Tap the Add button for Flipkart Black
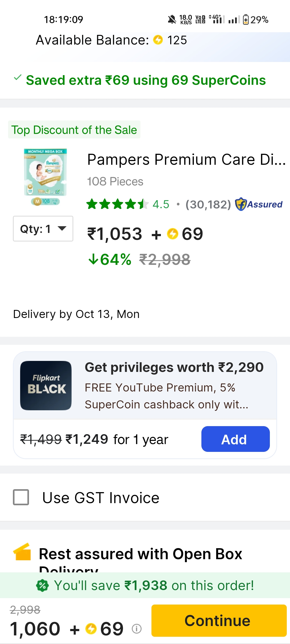Screen dimensions: 290x644 pos(235,439)
